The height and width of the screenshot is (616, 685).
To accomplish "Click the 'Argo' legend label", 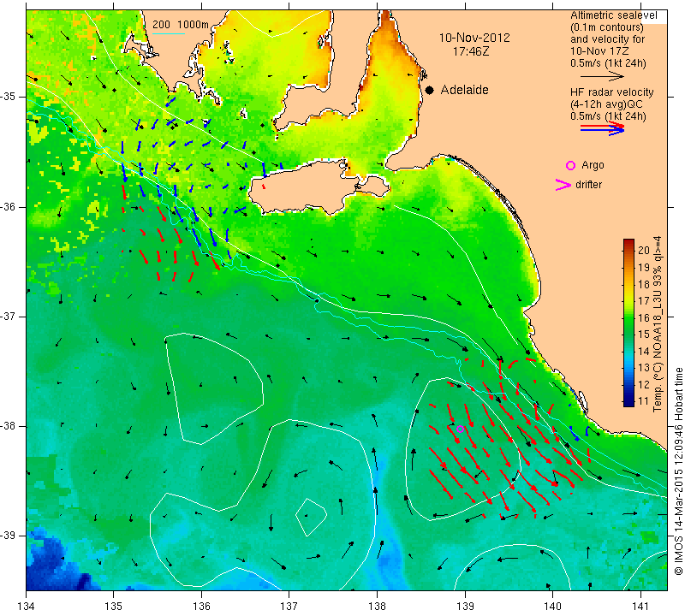I will click(593, 165).
